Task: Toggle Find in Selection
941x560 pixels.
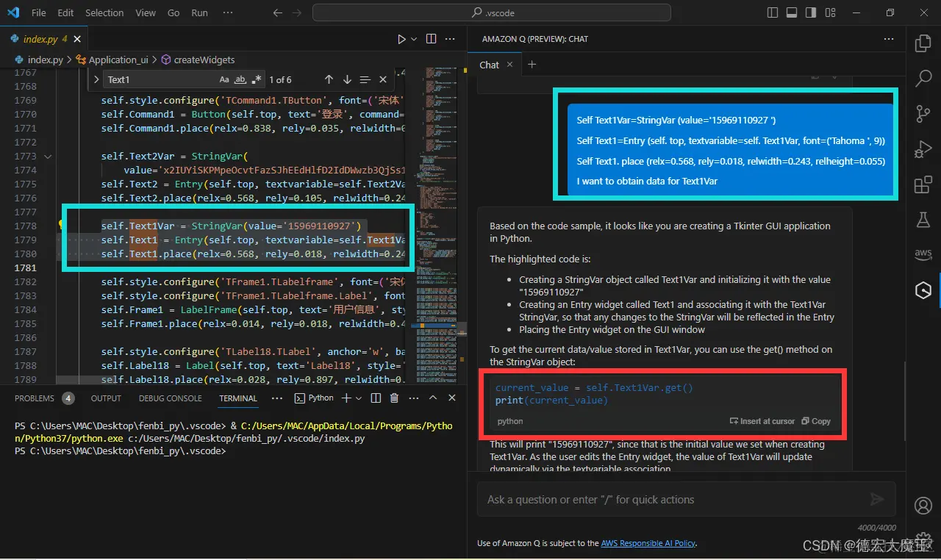Action: [x=365, y=79]
